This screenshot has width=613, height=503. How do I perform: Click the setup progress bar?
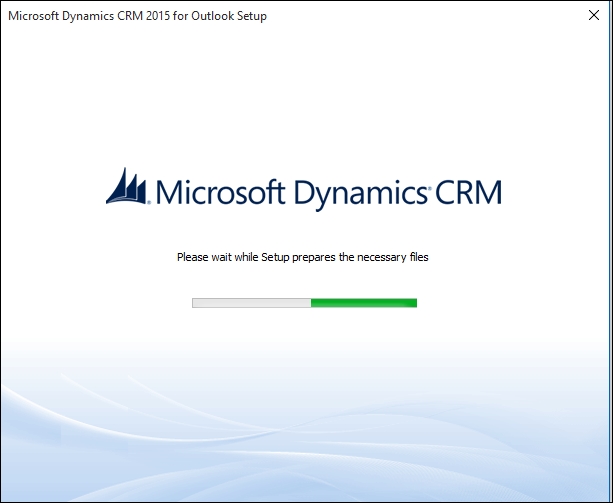[304, 303]
